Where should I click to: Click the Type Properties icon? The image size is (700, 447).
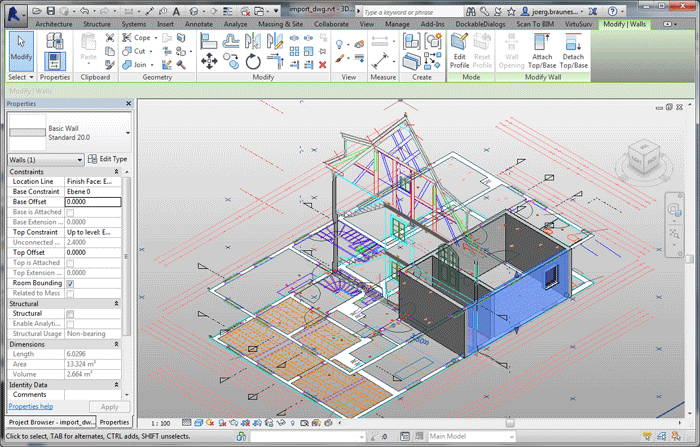(55, 41)
